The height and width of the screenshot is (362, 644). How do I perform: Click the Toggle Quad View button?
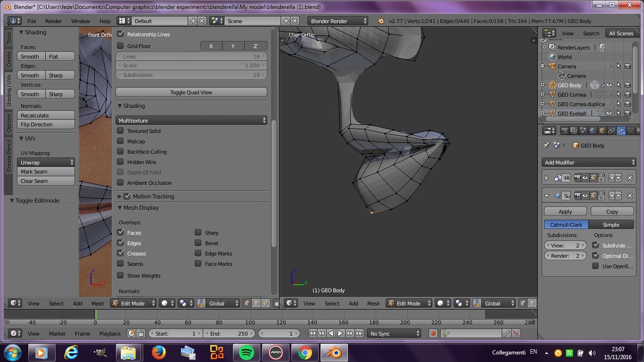(x=191, y=92)
